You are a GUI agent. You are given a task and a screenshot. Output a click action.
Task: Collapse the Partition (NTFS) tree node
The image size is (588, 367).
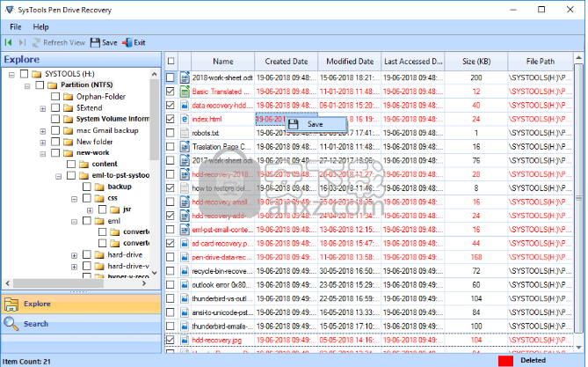point(27,86)
